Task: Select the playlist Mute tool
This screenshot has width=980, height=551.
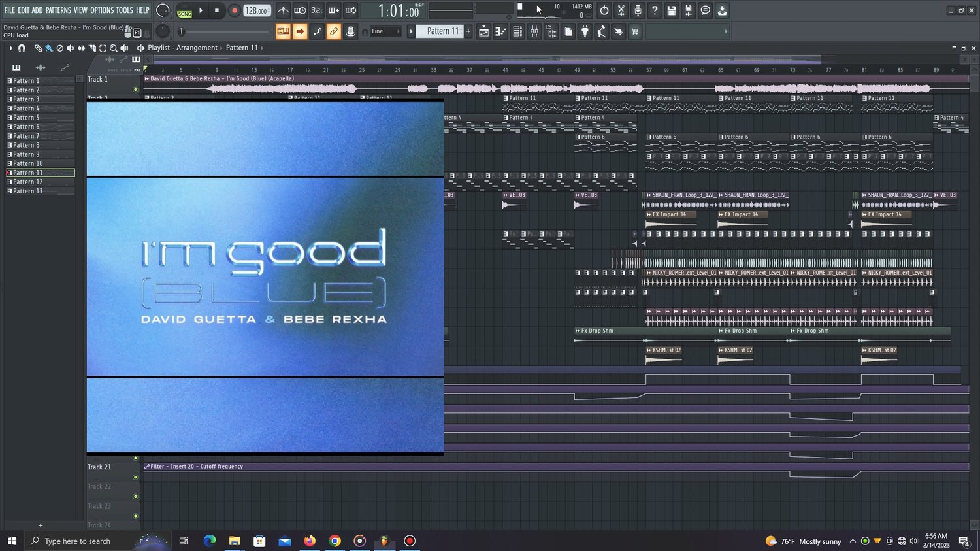Action: coord(71,48)
